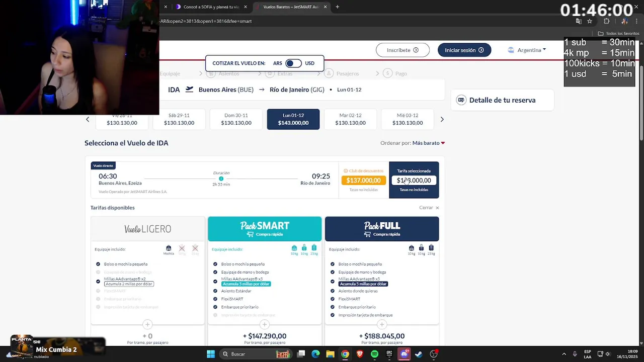Click the 23kg luggage icon in Pack FULL
The height and width of the screenshot is (362, 644).
coord(431,248)
